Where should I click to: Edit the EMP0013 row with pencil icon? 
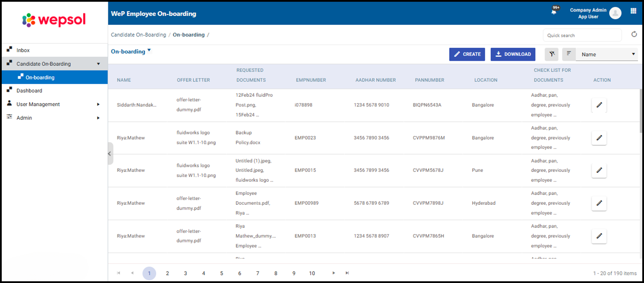(599, 236)
